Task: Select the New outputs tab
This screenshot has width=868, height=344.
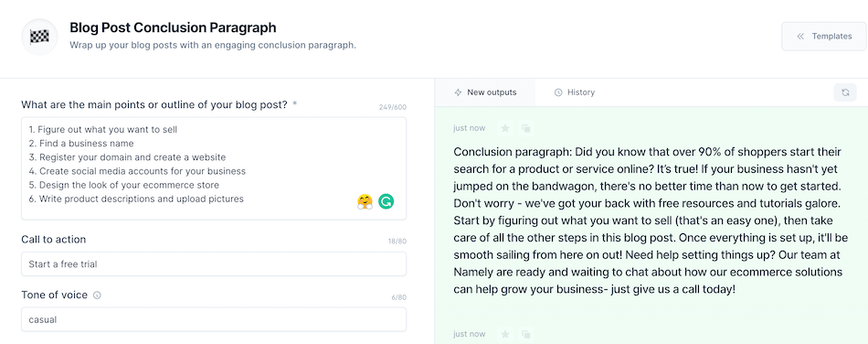Action: point(485,92)
